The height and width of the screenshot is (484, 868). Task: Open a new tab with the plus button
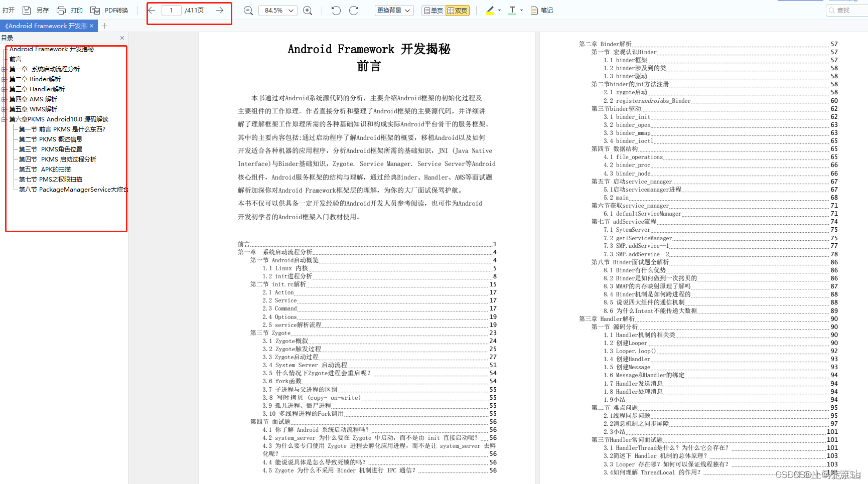pyautogui.click(x=104, y=26)
